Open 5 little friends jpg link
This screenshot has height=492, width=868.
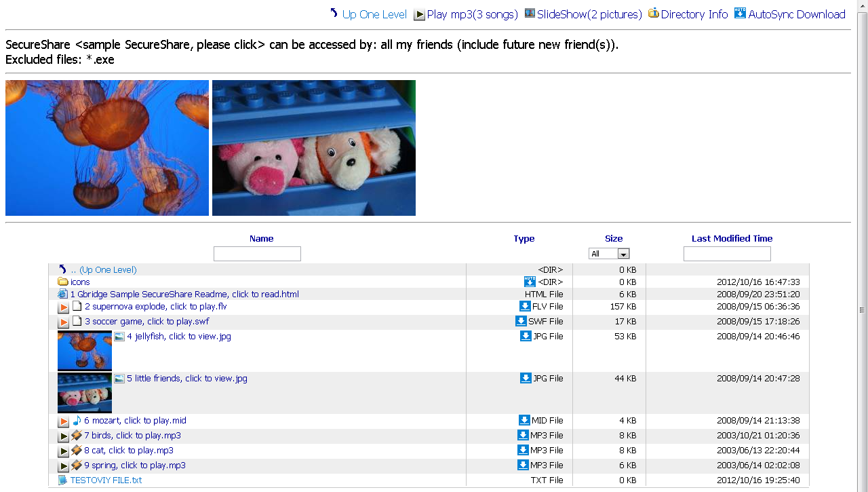187,378
